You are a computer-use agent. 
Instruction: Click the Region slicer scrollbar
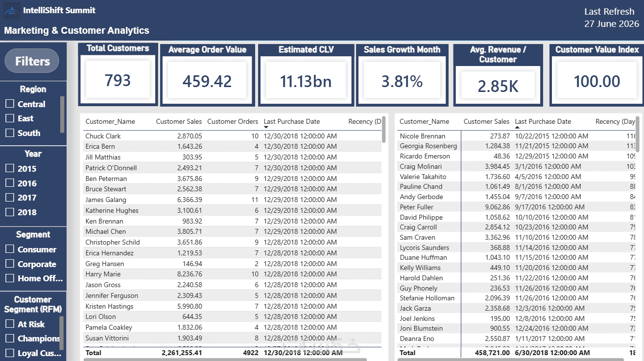62,114
